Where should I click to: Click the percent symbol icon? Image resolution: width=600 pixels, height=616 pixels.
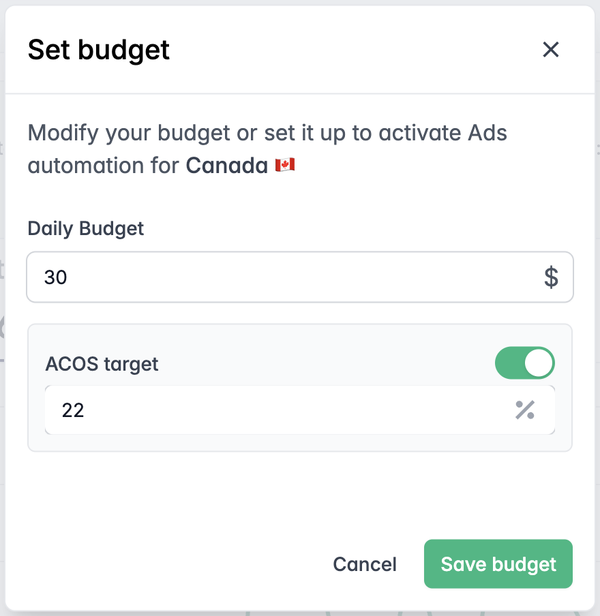point(525,410)
